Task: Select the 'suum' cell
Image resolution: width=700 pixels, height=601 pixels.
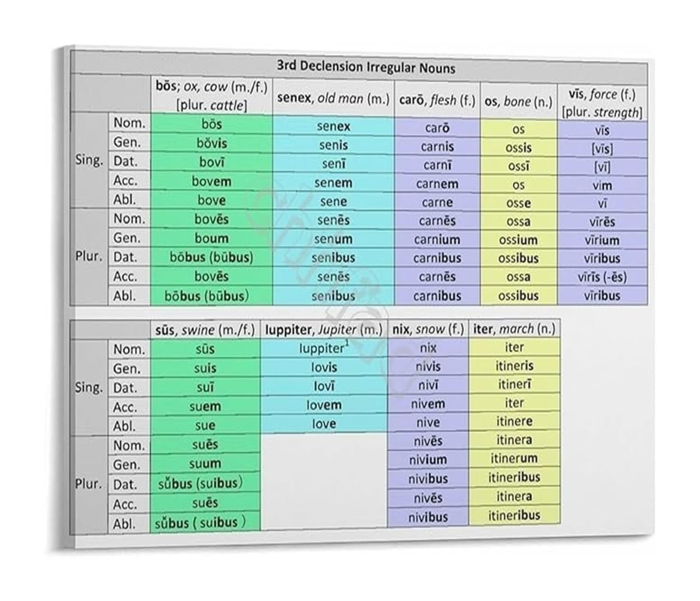Action: [205, 464]
